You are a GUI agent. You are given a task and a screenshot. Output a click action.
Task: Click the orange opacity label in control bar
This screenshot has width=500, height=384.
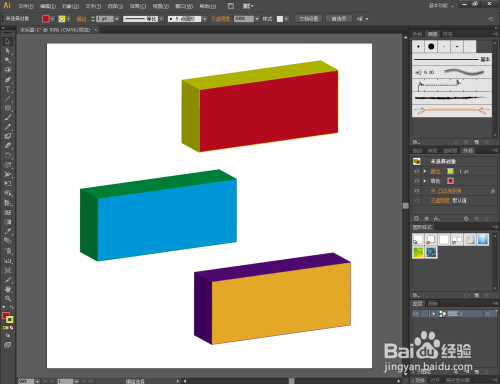(x=221, y=19)
